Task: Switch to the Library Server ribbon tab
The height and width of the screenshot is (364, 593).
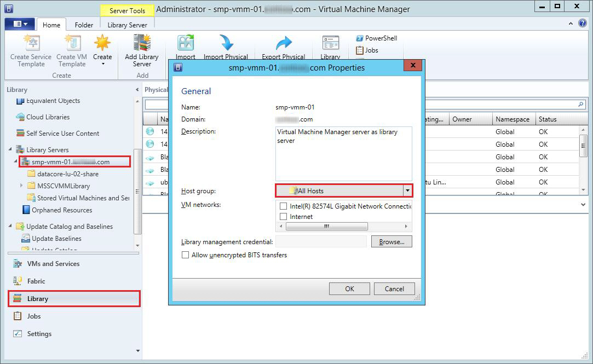Action: pyautogui.click(x=127, y=25)
